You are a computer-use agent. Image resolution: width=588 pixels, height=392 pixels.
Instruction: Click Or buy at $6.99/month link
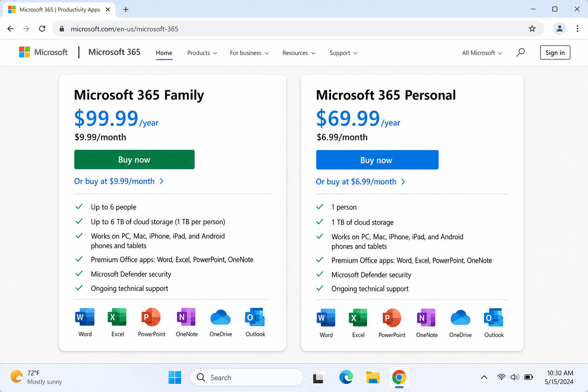[x=360, y=181]
